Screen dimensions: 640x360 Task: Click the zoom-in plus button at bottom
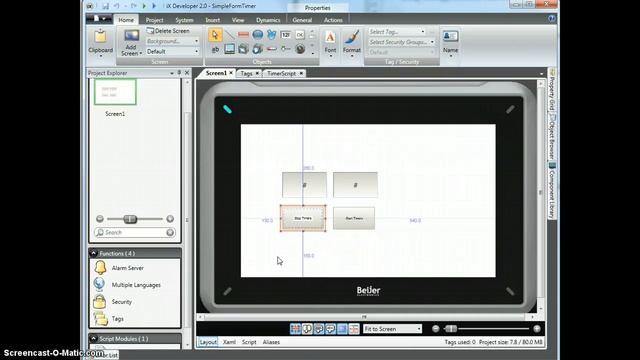(x=537, y=329)
